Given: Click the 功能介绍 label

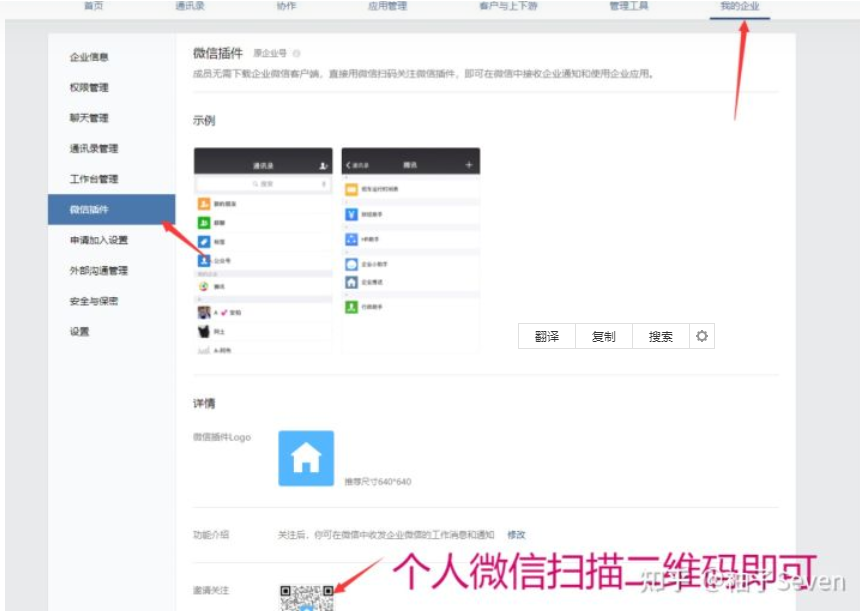Looking at the screenshot, I should click(x=211, y=534).
